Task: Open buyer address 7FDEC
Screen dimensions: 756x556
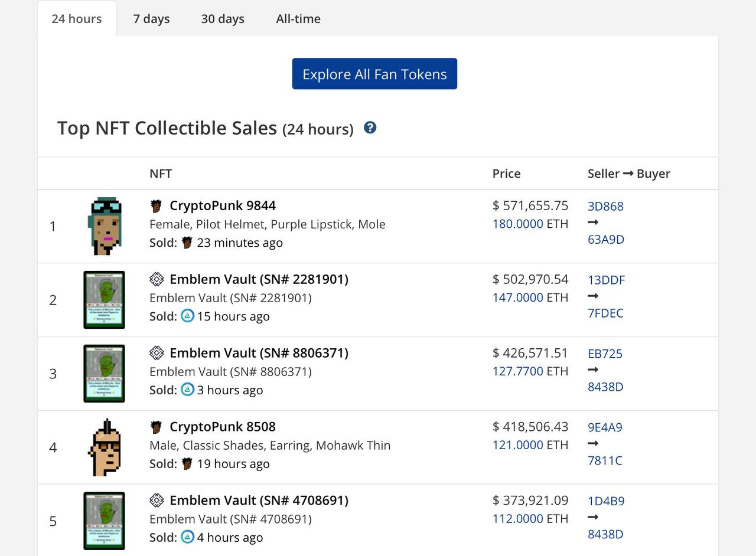Action: (x=605, y=313)
